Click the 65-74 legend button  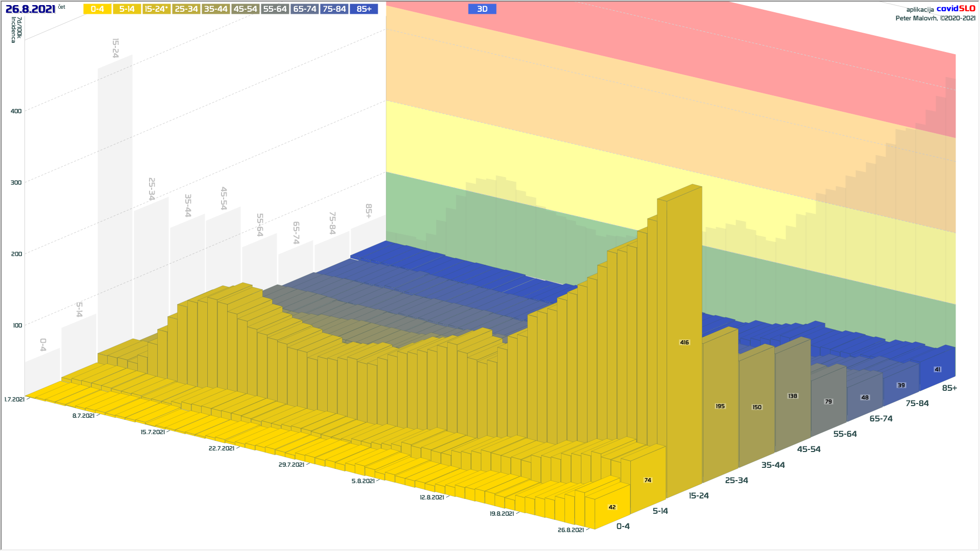[305, 9]
